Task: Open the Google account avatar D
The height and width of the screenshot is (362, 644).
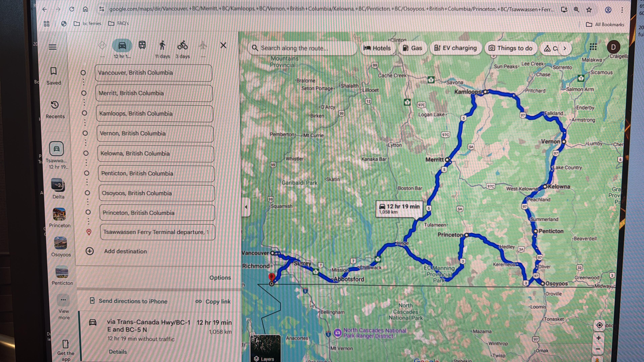Action: click(x=613, y=47)
